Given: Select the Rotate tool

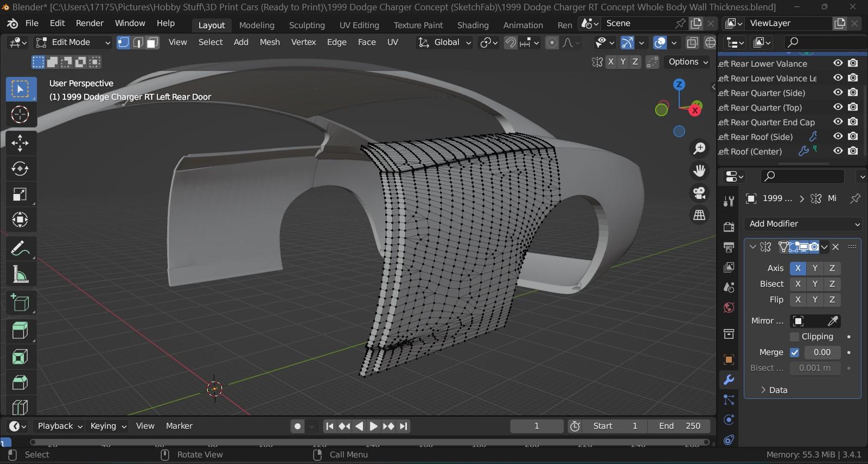Looking at the screenshot, I should [x=21, y=169].
